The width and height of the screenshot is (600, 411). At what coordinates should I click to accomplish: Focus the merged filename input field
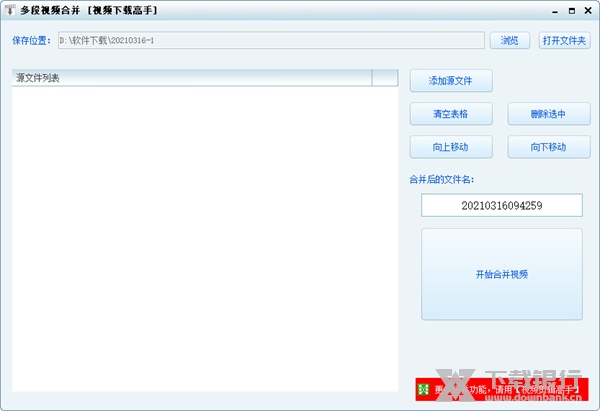tap(502, 205)
